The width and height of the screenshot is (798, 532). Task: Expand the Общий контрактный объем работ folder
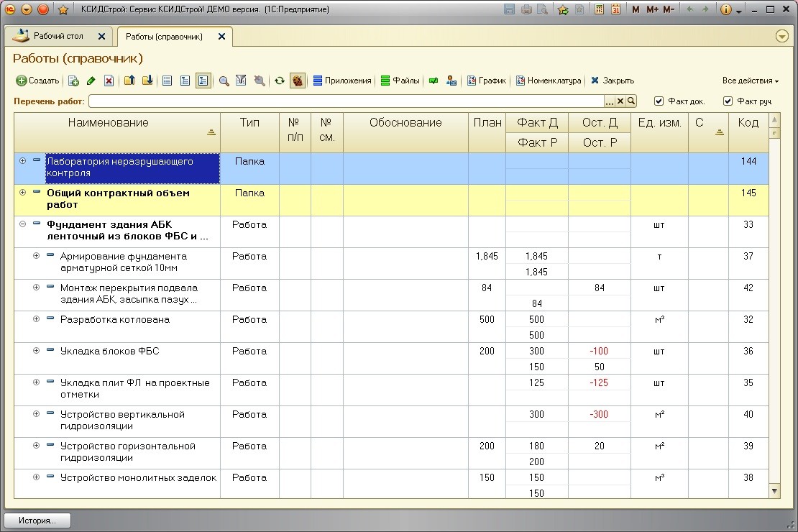(22, 193)
